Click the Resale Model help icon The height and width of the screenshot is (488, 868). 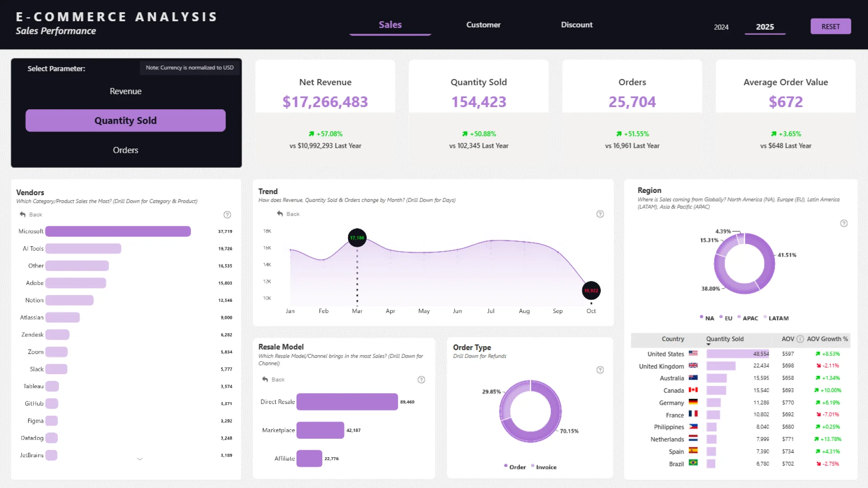coord(421,380)
